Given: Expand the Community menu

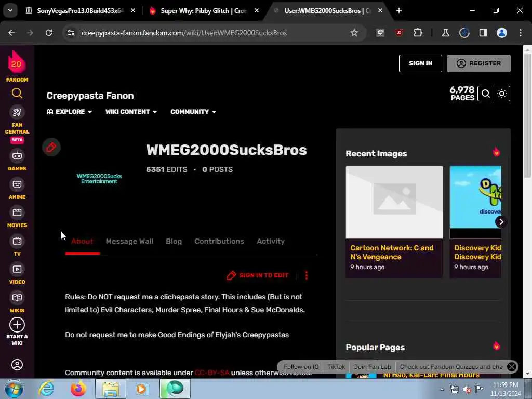Looking at the screenshot, I should click(x=193, y=112).
